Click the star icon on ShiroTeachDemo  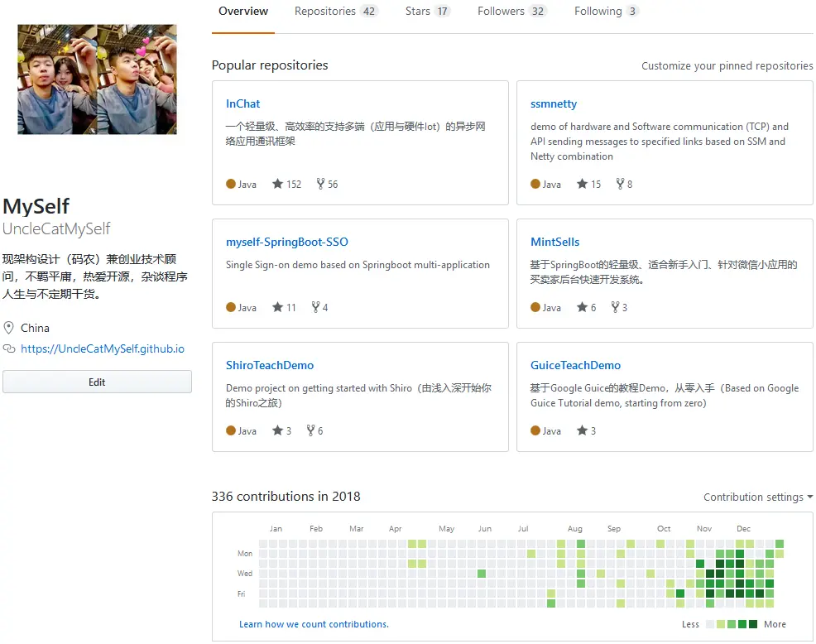click(277, 430)
